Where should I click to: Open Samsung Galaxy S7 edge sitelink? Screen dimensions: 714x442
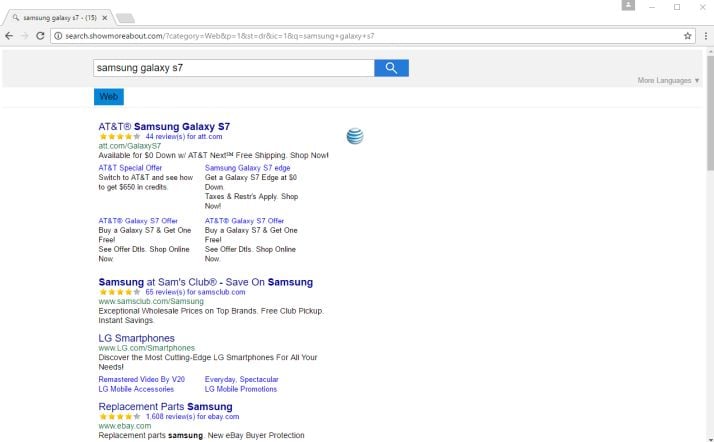247,168
